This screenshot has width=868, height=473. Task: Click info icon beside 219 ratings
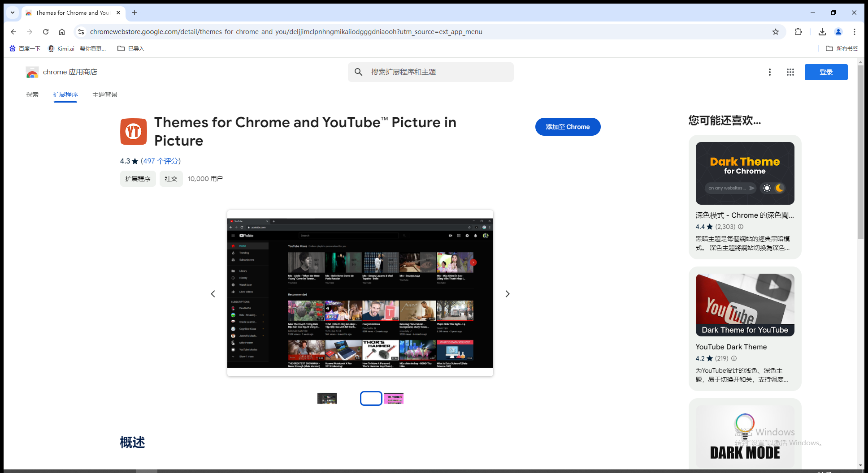[x=734, y=358]
